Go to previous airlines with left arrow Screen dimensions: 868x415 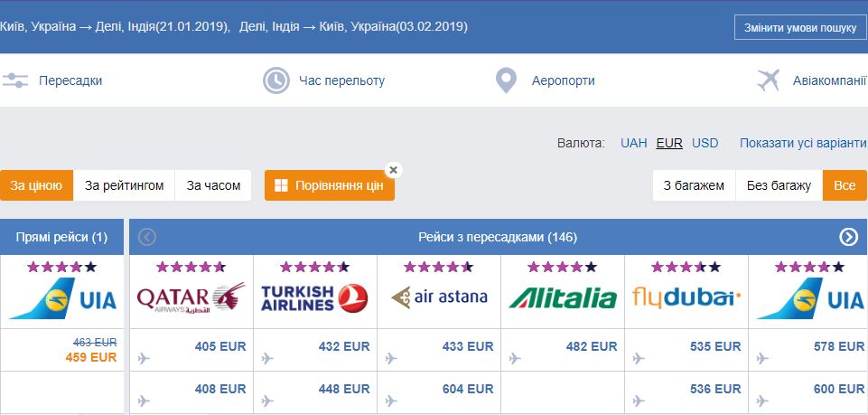pos(147,237)
